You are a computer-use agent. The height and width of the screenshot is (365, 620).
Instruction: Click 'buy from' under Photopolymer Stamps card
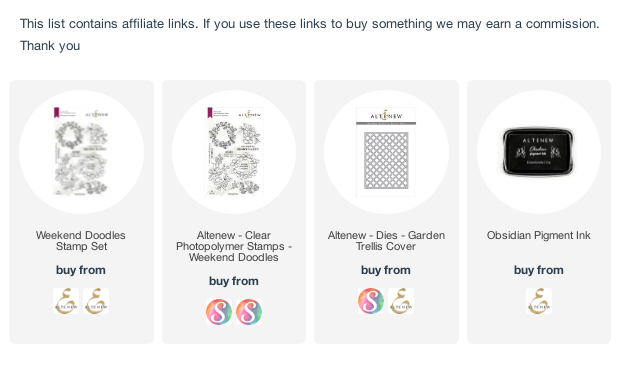(234, 281)
